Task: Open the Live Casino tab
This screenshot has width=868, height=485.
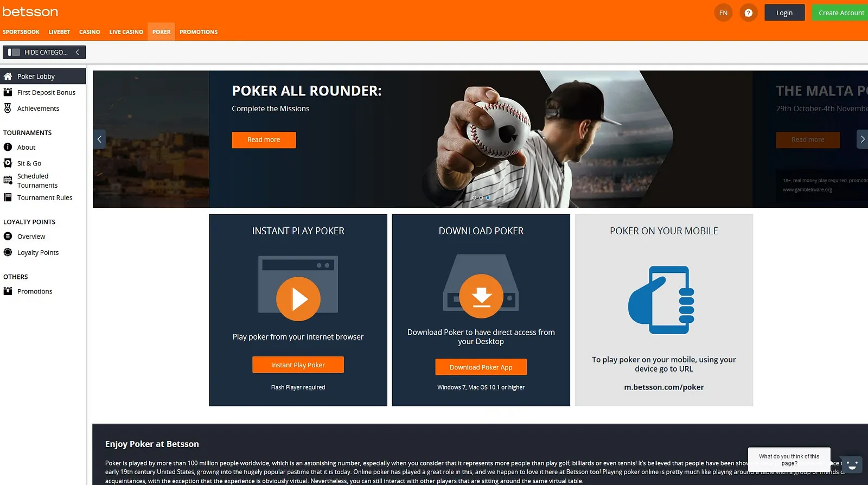Action: 126,32
